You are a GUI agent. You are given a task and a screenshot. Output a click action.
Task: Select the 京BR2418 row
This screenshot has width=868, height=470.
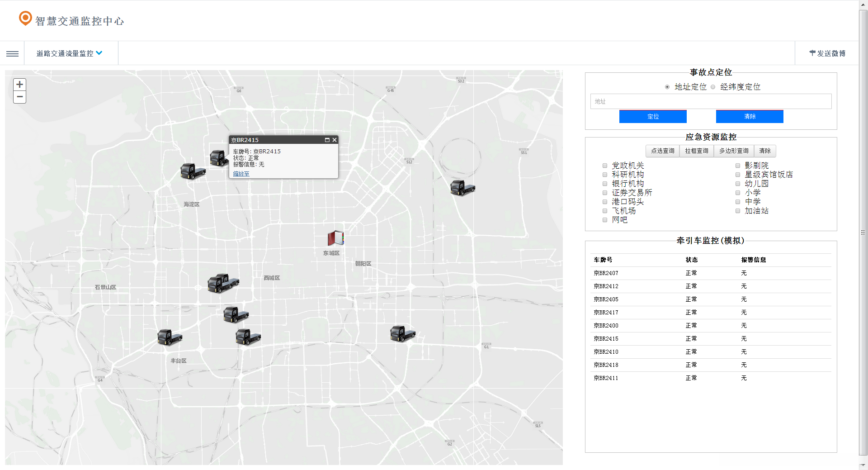[x=711, y=365]
